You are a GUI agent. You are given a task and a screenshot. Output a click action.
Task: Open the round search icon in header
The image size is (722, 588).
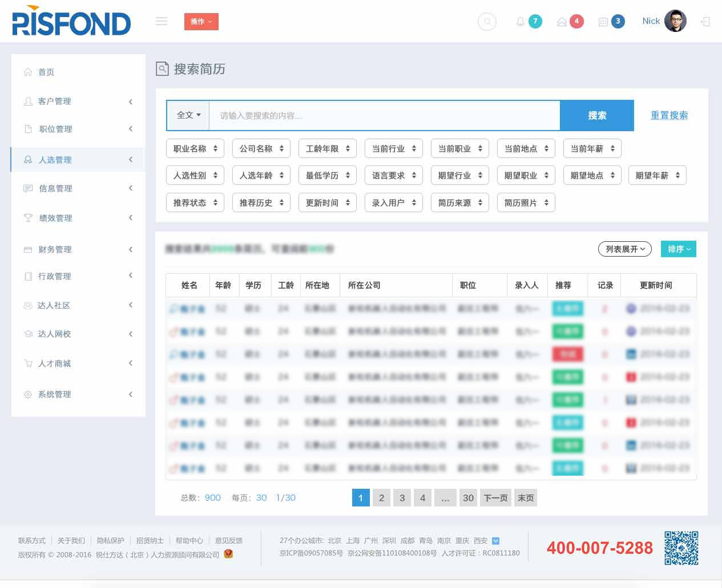click(487, 22)
